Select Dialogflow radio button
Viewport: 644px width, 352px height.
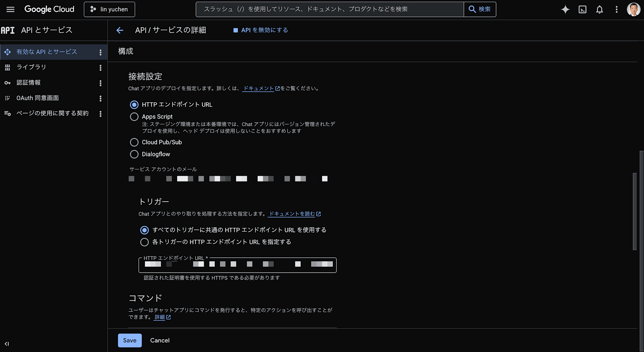pos(134,154)
